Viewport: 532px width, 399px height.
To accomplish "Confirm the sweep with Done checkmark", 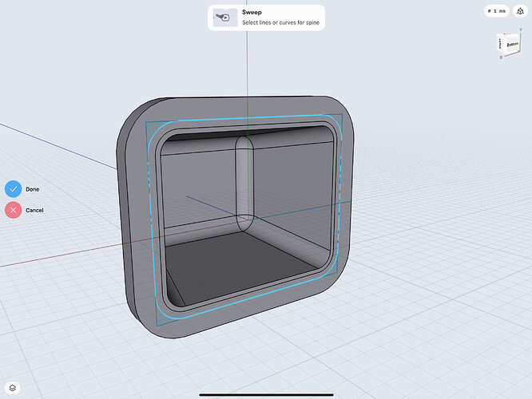I will [x=14, y=189].
